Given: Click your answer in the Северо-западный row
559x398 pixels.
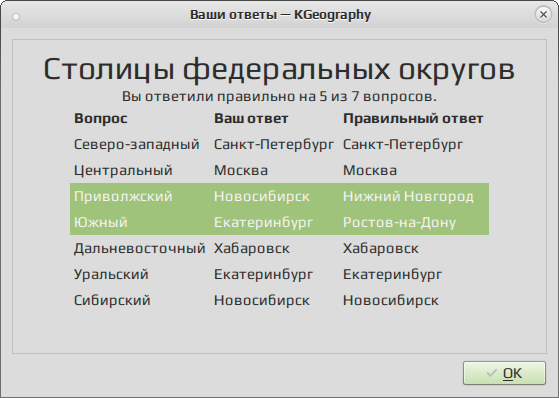Looking at the screenshot, I should tap(274, 144).
